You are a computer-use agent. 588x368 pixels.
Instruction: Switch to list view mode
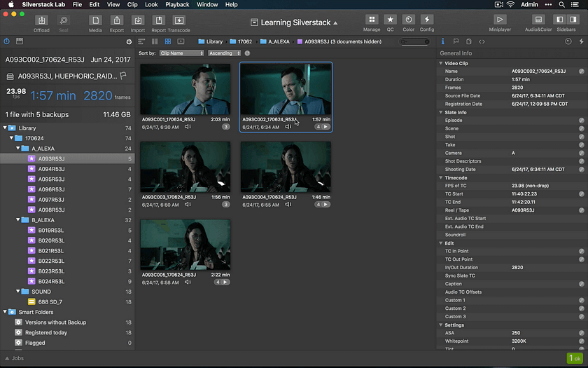coord(141,41)
